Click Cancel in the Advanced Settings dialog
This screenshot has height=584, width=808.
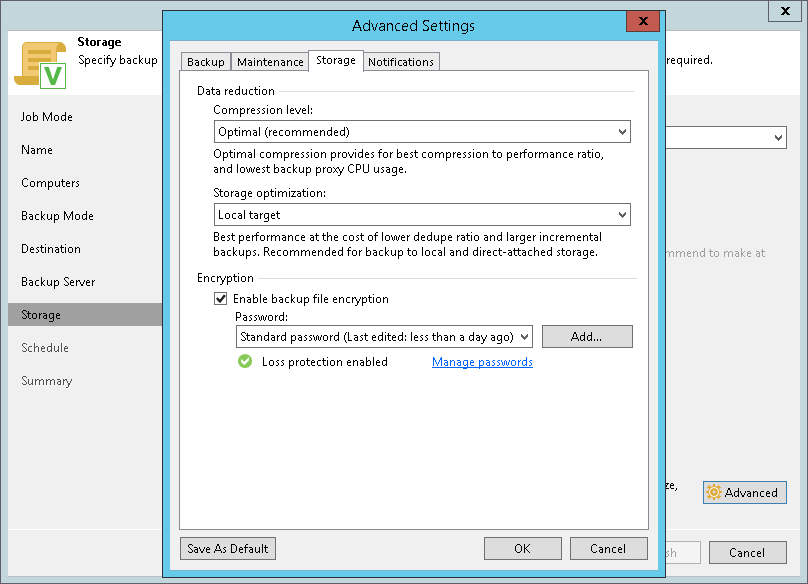click(608, 548)
